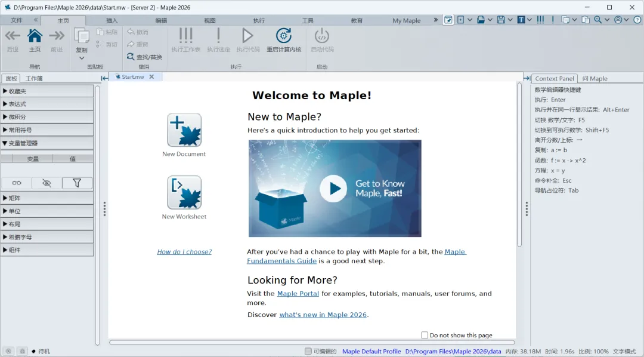The height and width of the screenshot is (357, 644).
Task: Play the Get to Know Maple video
Action: tap(333, 189)
